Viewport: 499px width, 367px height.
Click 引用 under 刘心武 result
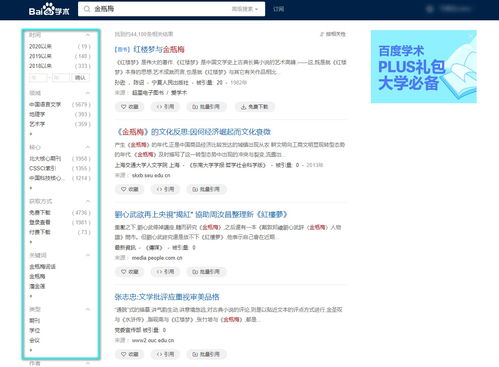[165, 272]
